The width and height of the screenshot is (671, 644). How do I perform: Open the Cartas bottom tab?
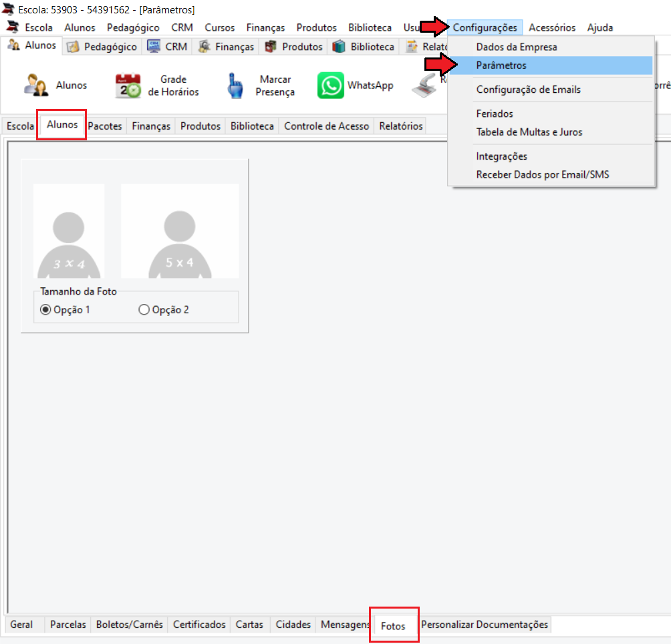pos(249,625)
